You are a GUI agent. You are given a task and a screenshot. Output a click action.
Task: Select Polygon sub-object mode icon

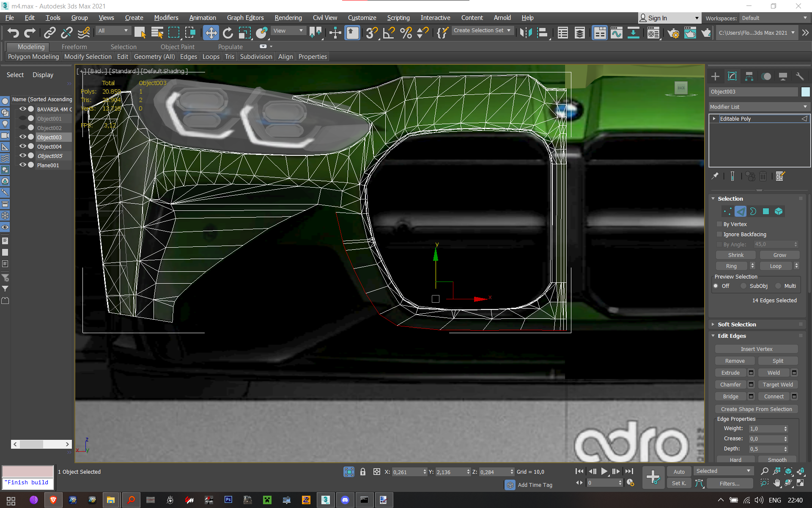(766, 211)
